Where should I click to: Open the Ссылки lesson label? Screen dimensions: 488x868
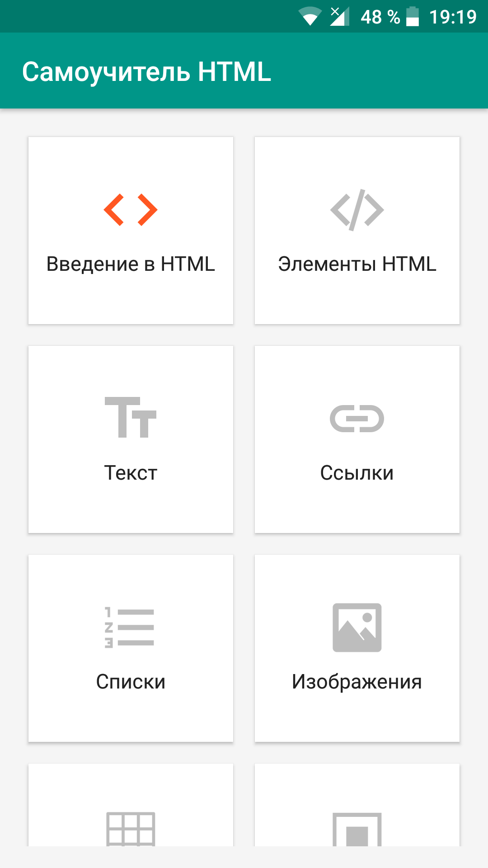click(357, 473)
